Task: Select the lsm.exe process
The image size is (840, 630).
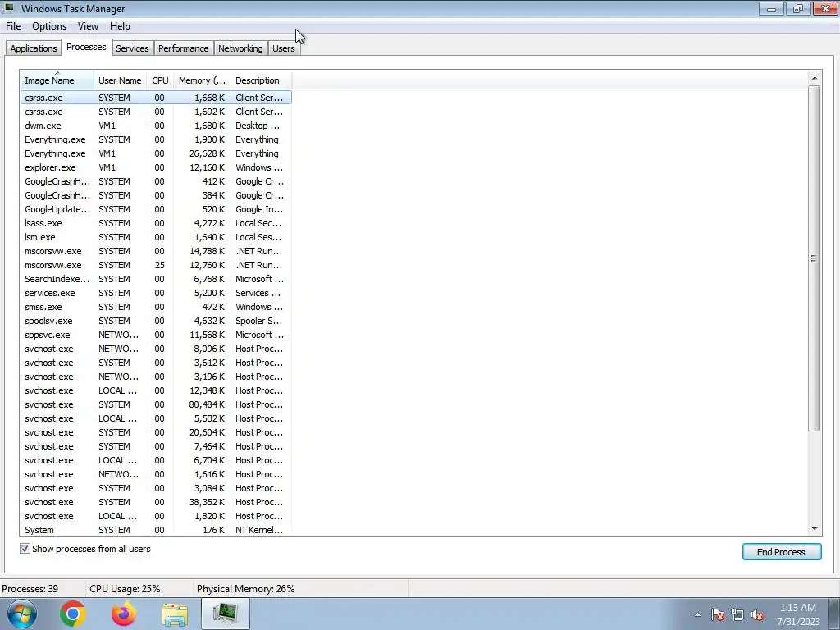Action: point(156,237)
